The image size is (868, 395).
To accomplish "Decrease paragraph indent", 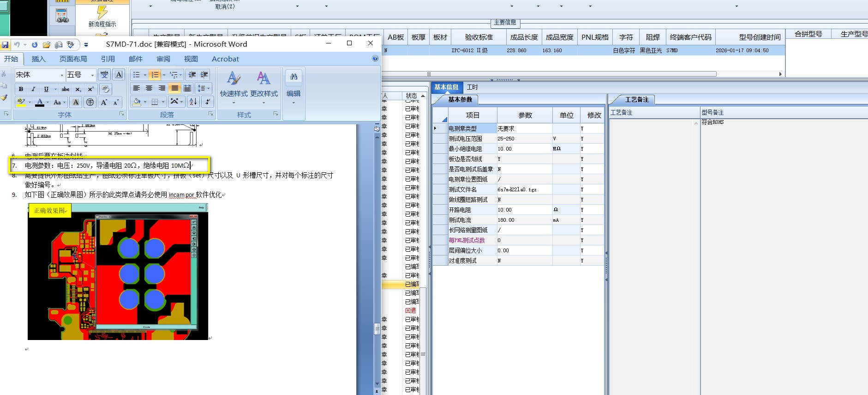I will [x=192, y=75].
